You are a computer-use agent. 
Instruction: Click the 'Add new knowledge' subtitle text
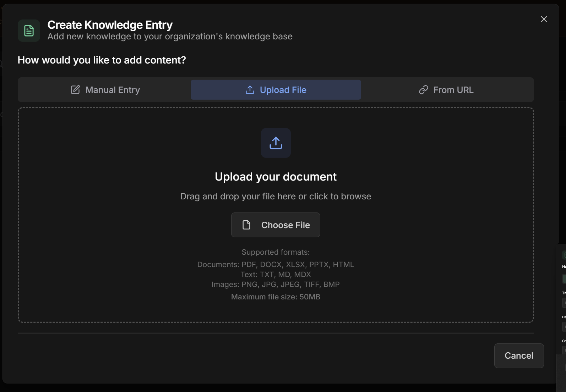pyautogui.click(x=170, y=37)
